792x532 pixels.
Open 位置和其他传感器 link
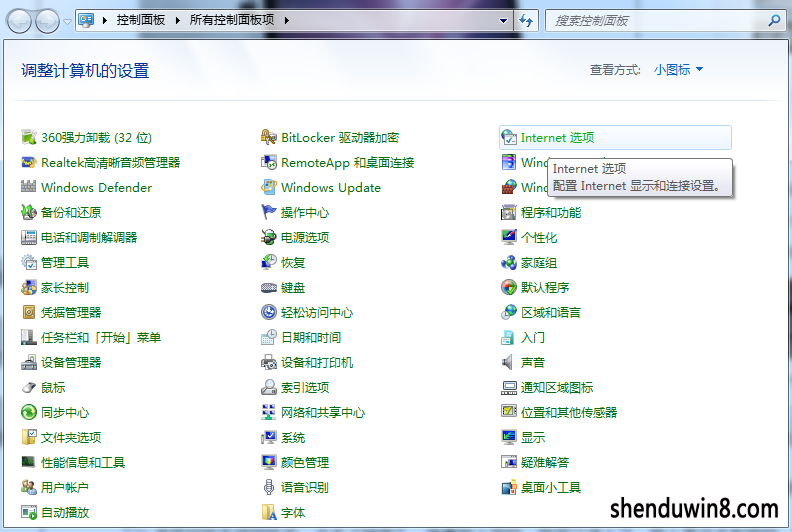coord(569,412)
